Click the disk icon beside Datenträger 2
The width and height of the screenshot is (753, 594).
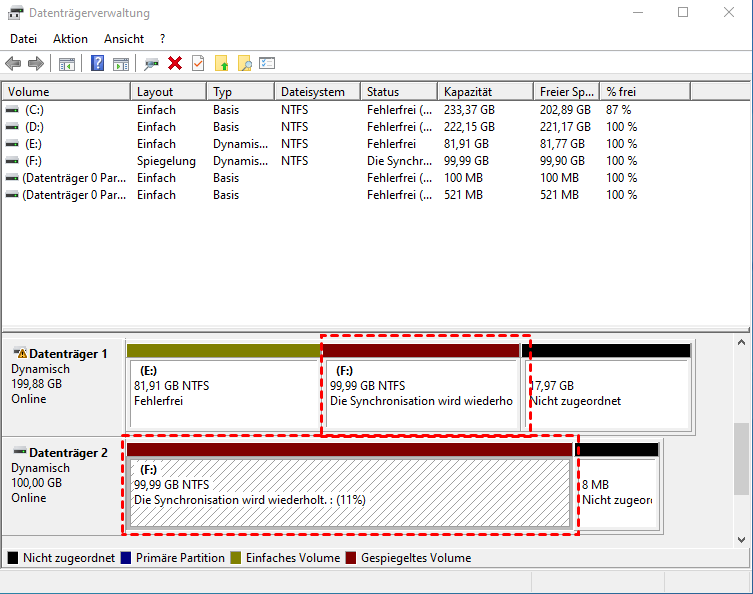tap(20, 451)
